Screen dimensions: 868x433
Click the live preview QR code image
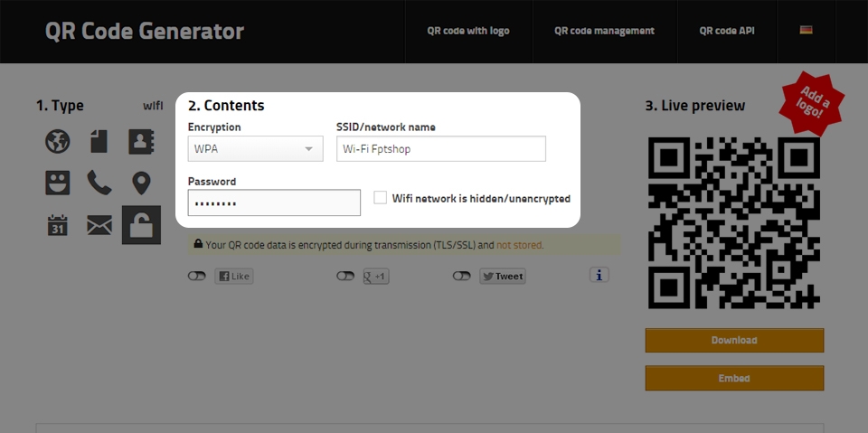pyautogui.click(x=734, y=223)
